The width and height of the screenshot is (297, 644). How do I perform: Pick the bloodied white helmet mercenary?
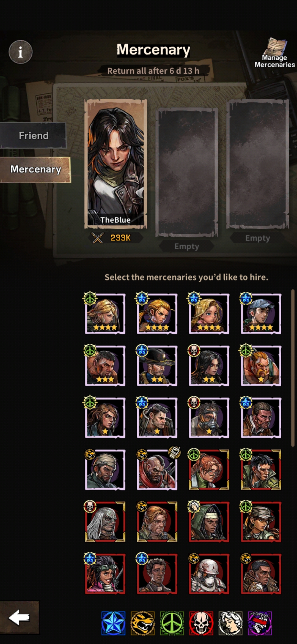click(209, 574)
